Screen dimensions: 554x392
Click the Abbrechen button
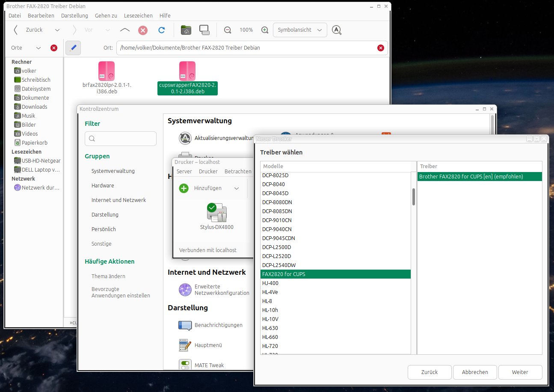[475, 372]
